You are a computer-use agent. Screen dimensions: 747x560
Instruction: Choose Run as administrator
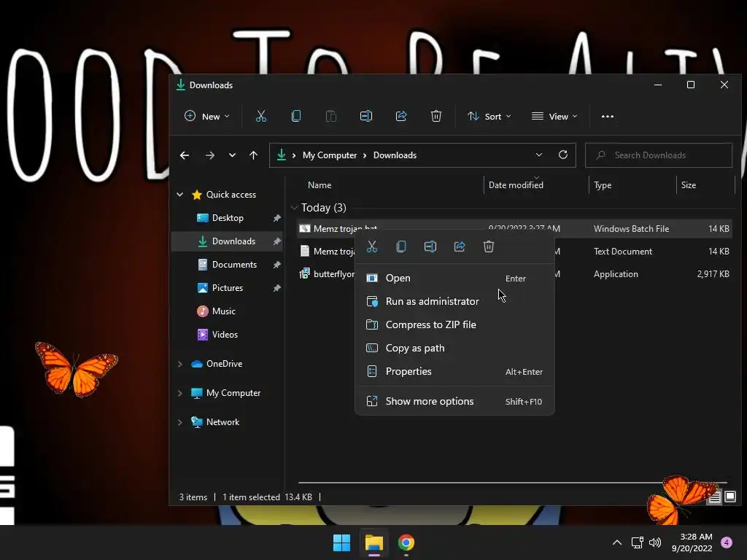[x=454, y=301]
